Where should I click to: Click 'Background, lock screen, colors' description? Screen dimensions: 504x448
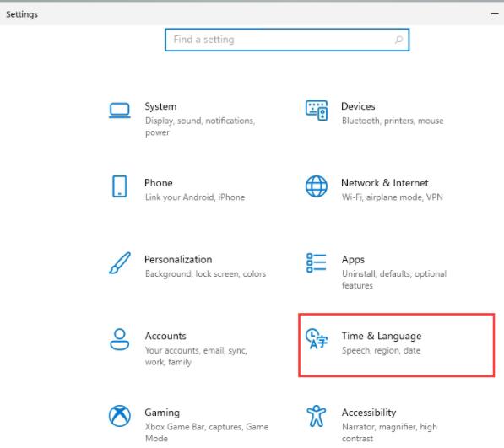tap(205, 274)
